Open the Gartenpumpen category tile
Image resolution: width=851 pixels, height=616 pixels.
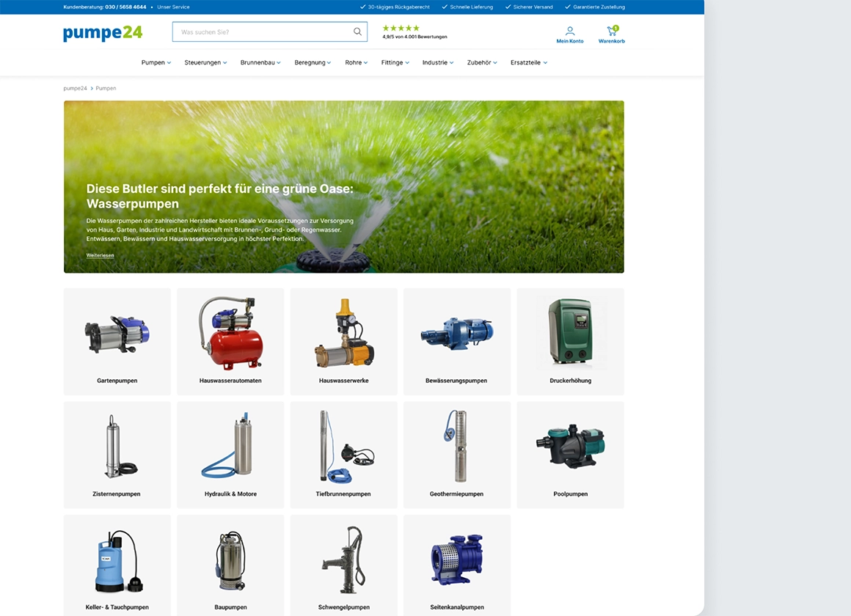pos(117,341)
